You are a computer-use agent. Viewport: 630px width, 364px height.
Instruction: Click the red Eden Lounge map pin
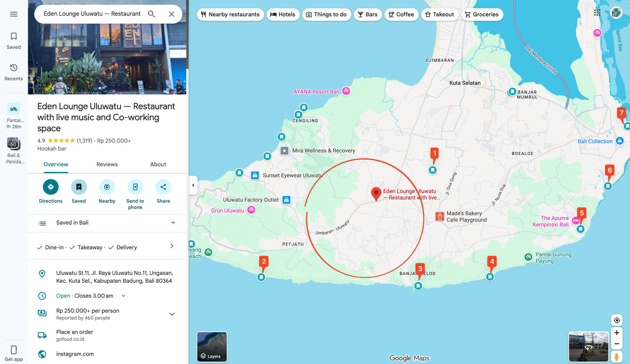[x=376, y=194]
